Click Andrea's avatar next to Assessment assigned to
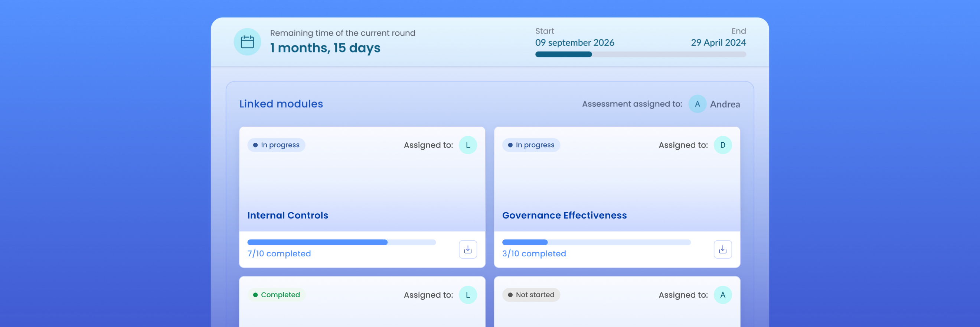Image resolution: width=980 pixels, height=327 pixels. [698, 104]
